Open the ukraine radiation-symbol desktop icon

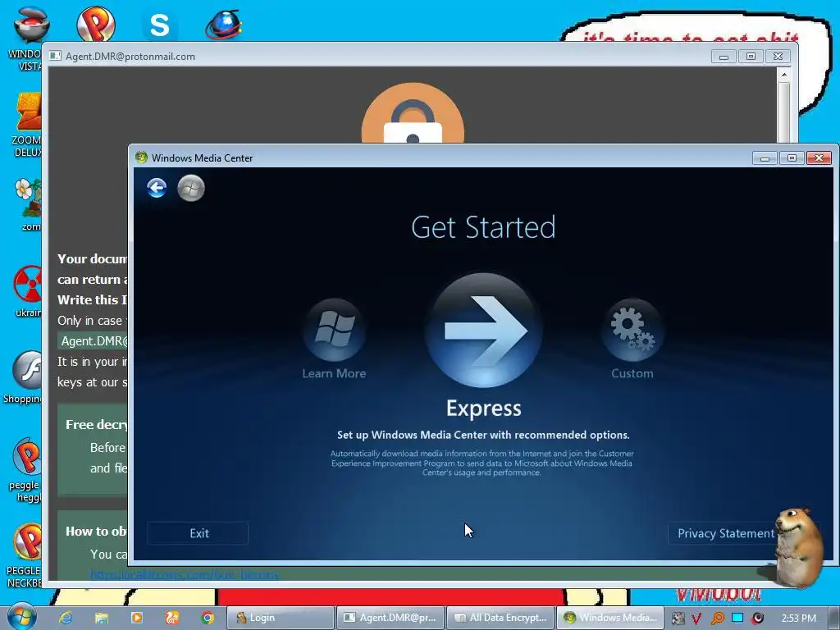pos(28,291)
